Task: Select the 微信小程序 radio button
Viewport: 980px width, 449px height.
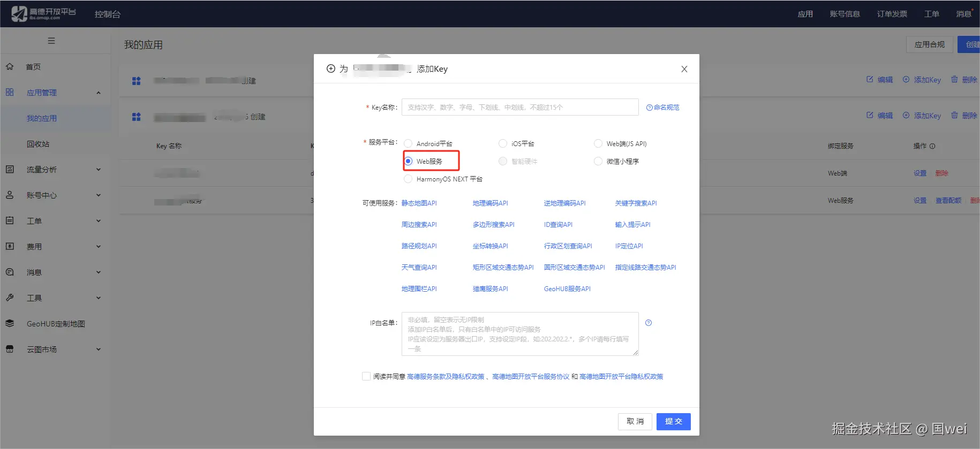Action: (x=598, y=161)
